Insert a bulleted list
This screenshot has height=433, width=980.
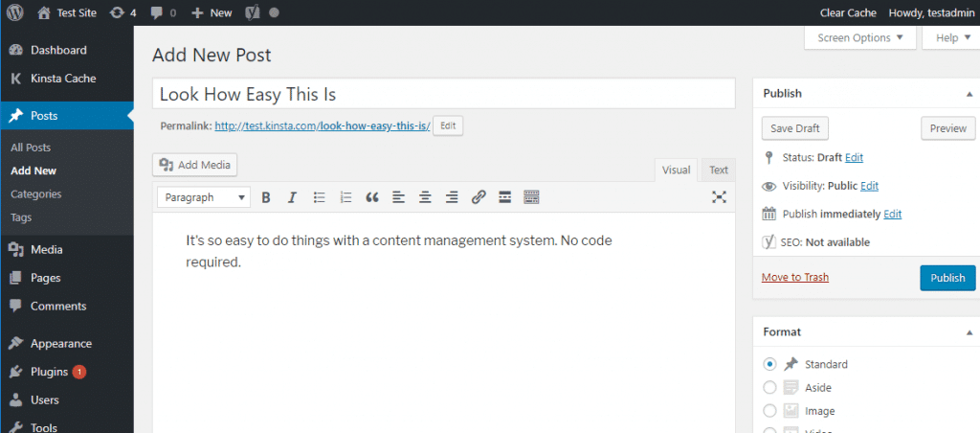click(x=320, y=197)
